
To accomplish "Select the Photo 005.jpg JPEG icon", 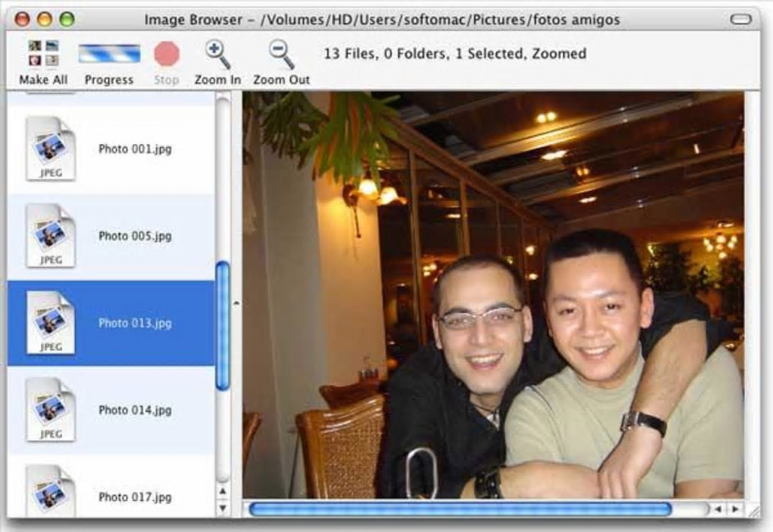I will [50, 236].
